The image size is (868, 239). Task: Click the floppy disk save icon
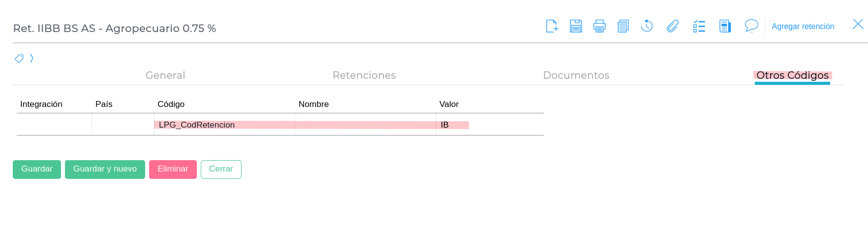coord(576,26)
